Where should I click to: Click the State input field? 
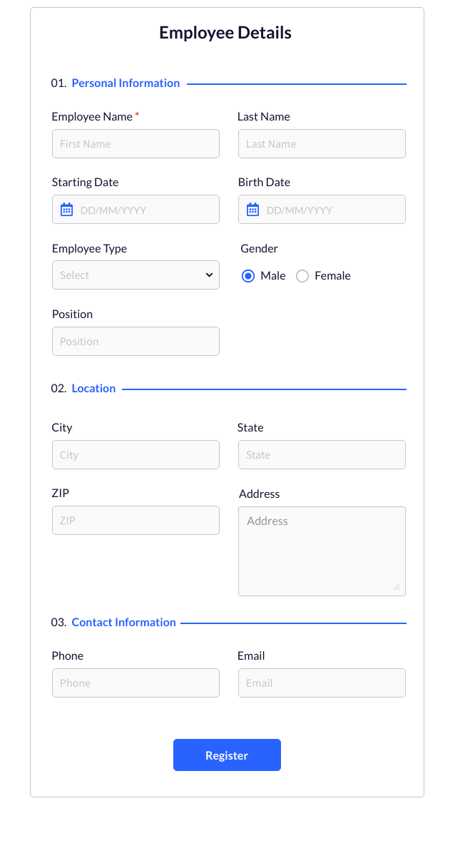click(322, 455)
